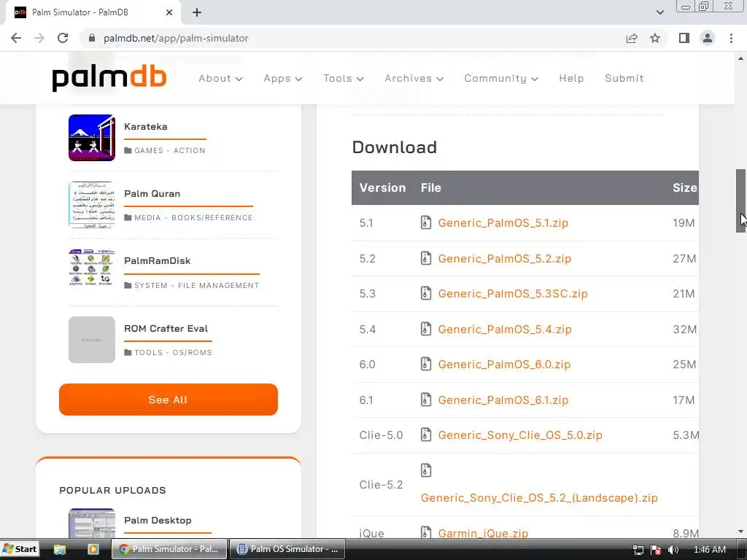The height and width of the screenshot is (560, 747).
Task: Download Generic_PalmOS_6.0.zip
Action: (x=504, y=365)
